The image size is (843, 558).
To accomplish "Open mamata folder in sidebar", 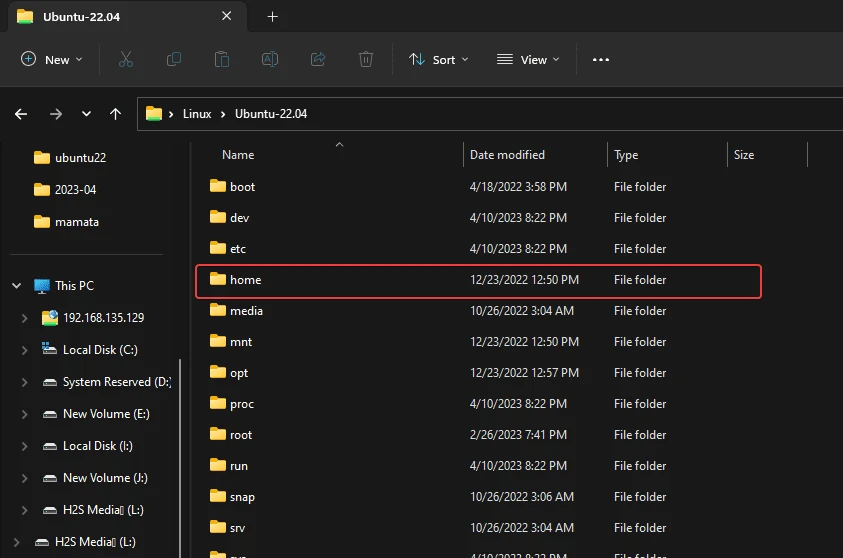I will pyautogui.click(x=66, y=222).
